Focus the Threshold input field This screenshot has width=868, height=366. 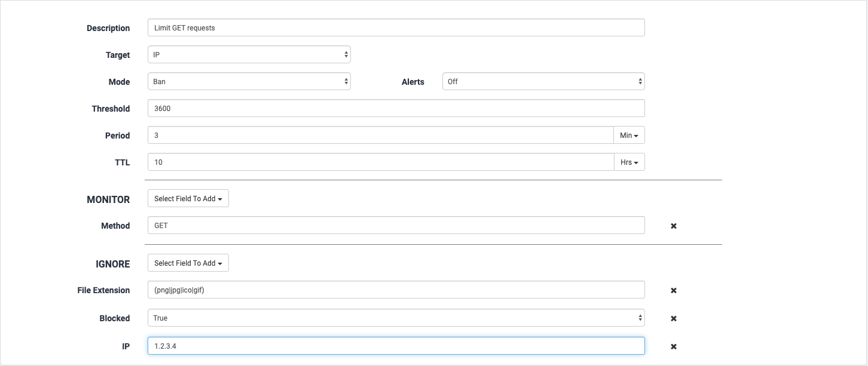[x=396, y=109]
